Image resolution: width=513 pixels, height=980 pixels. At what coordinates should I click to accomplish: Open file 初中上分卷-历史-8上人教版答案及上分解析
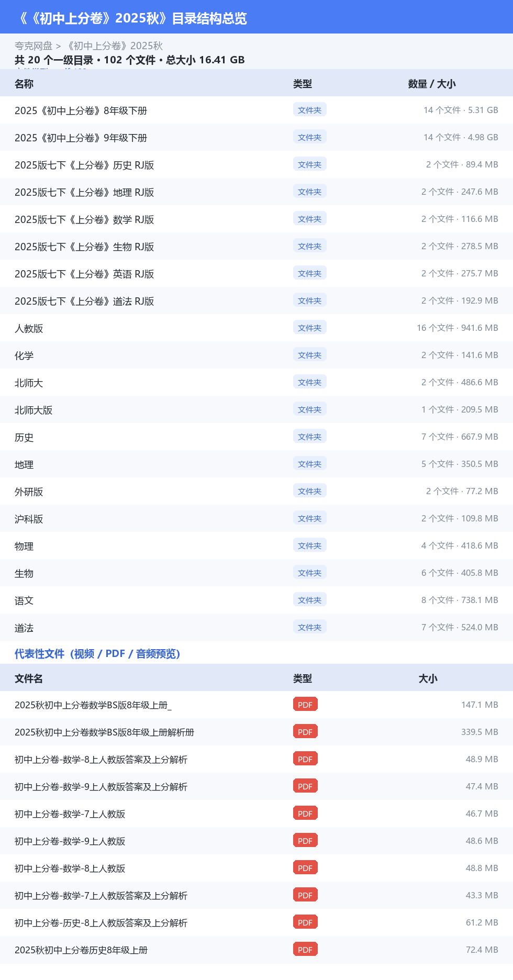pos(101,923)
